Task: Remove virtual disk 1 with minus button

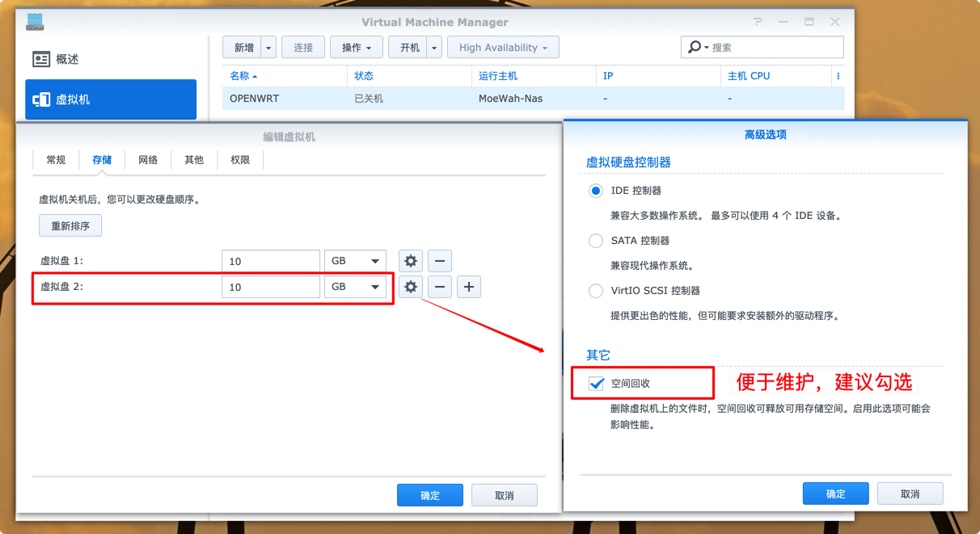Action: tap(440, 261)
